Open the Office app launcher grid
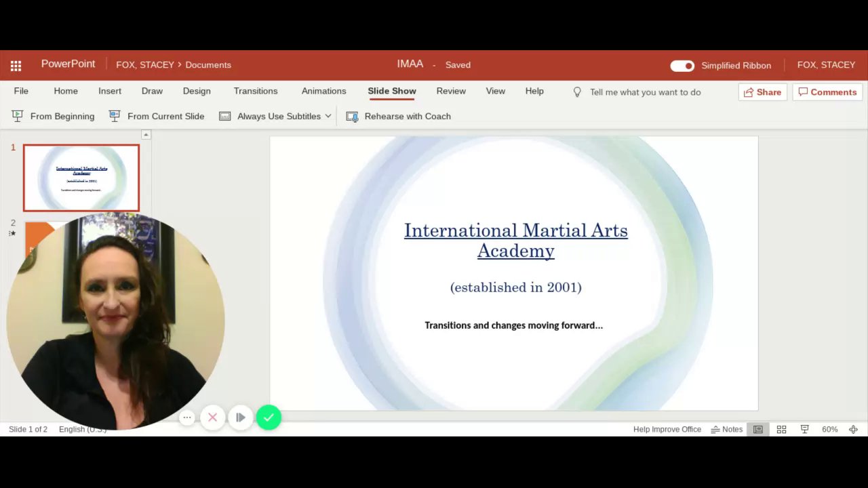This screenshot has height=488, width=868. [16, 66]
